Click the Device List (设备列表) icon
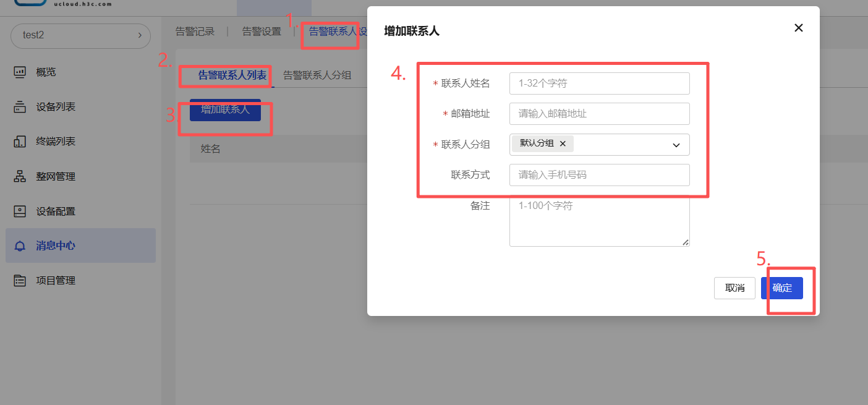The height and width of the screenshot is (405, 868). (x=20, y=107)
